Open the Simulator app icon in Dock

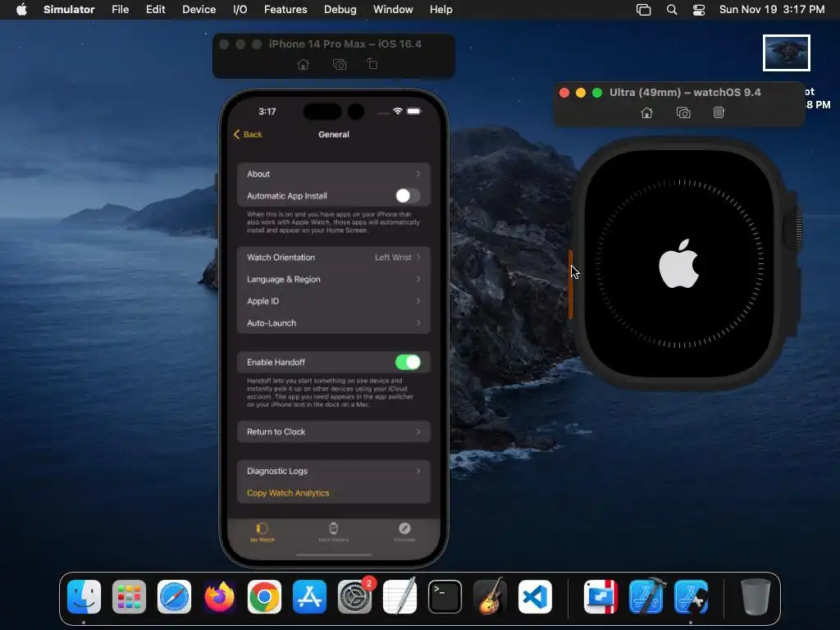pos(691,596)
